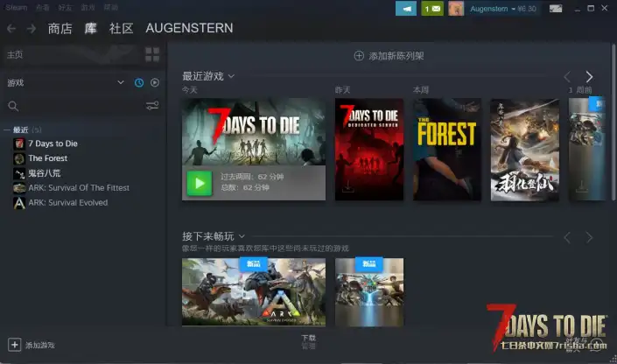
Task: Go back with the left arrow
Action: (11, 28)
